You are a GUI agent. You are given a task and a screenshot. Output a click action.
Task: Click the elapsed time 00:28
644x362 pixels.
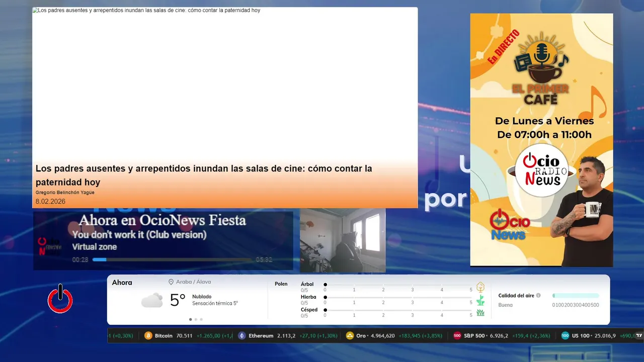pyautogui.click(x=80, y=260)
